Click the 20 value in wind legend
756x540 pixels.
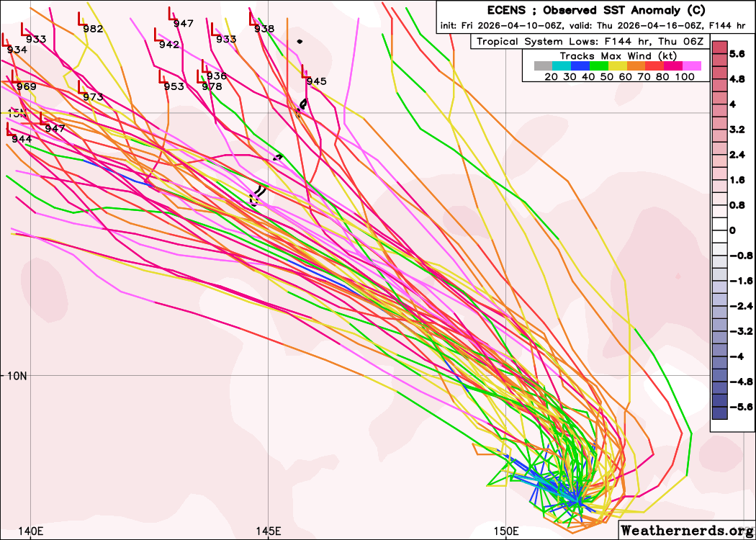coord(551,76)
